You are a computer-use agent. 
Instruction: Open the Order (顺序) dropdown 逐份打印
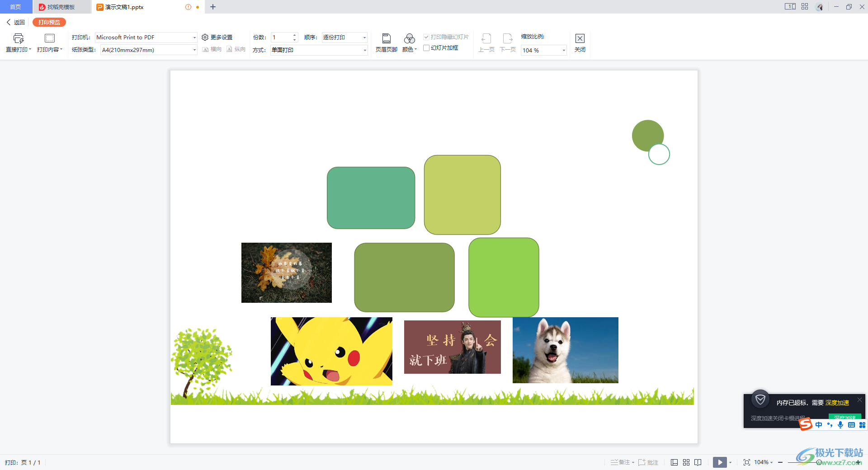344,38
